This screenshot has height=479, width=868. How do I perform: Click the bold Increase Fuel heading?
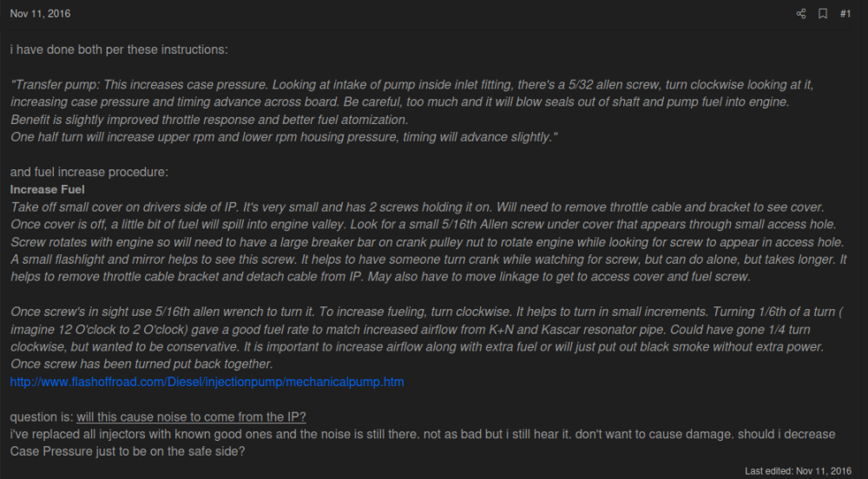click(x=47, y=189)
